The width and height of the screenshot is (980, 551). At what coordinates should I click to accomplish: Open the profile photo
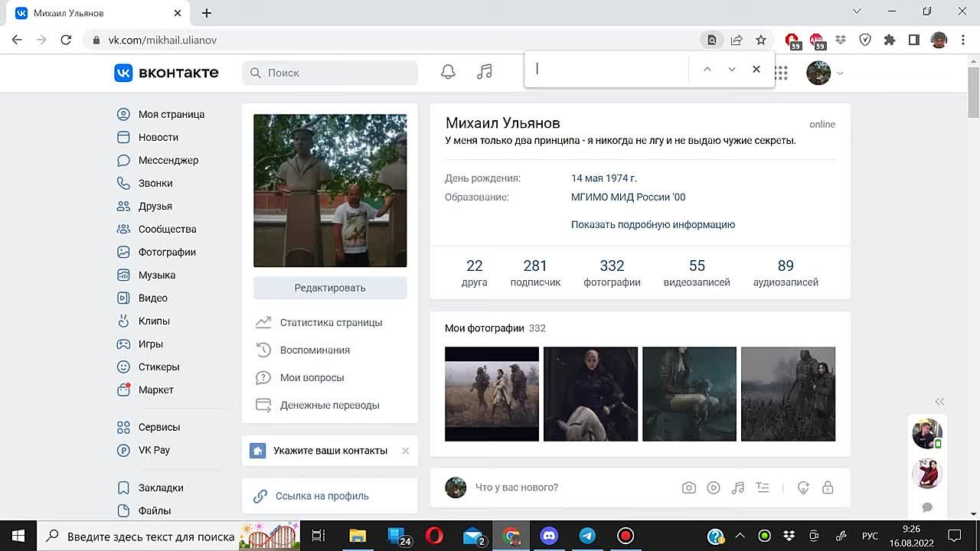[x=330, y=191]
